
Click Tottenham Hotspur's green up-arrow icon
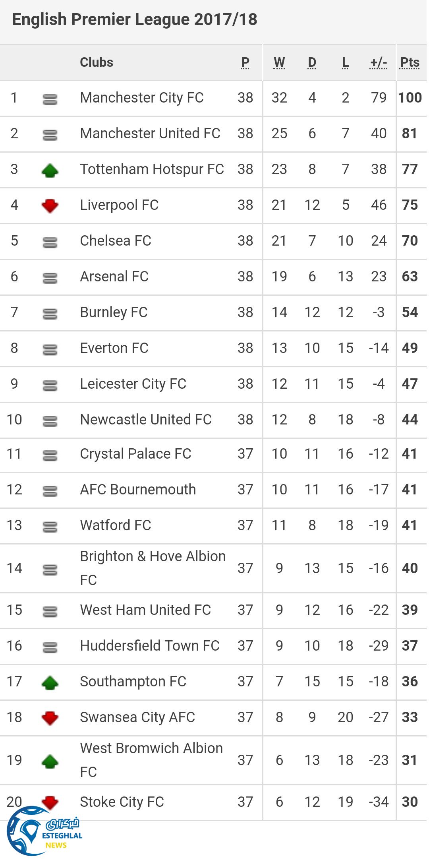[x=50, y=170]
